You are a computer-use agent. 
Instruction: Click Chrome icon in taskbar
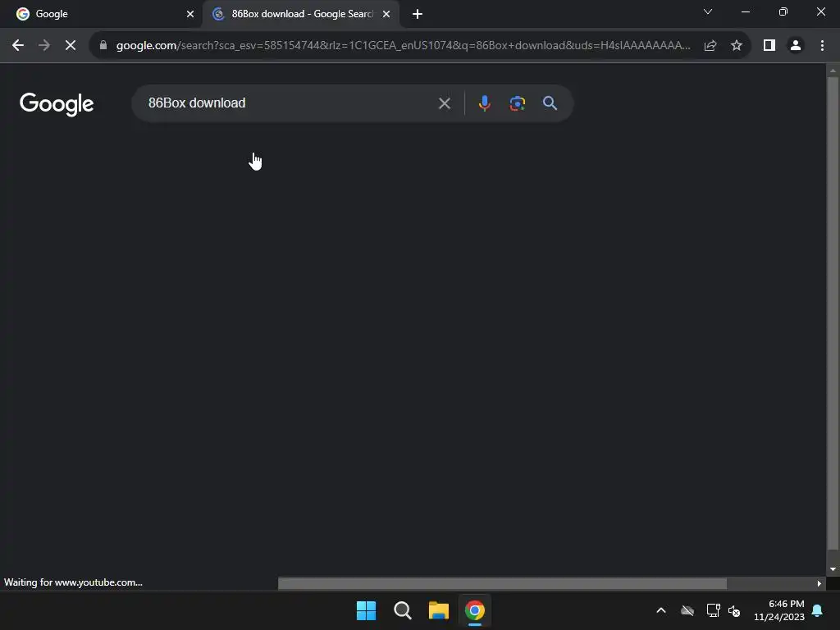pos(475,610)
